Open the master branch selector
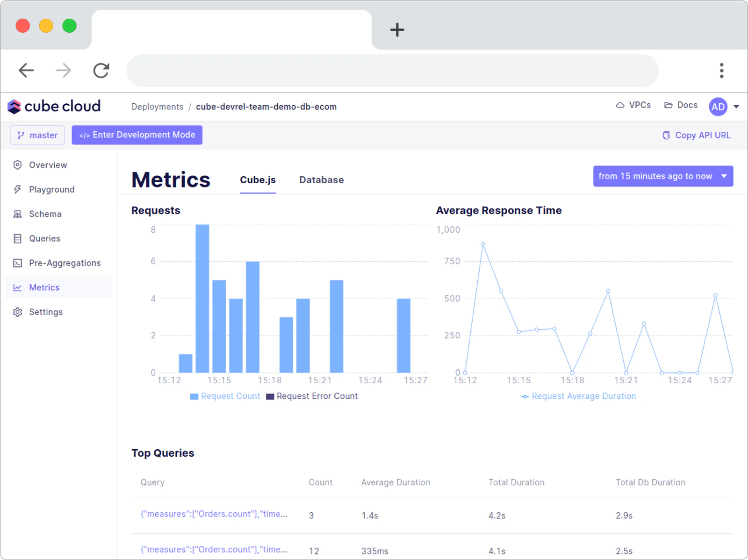748x560 pixels. click(37, 135)
